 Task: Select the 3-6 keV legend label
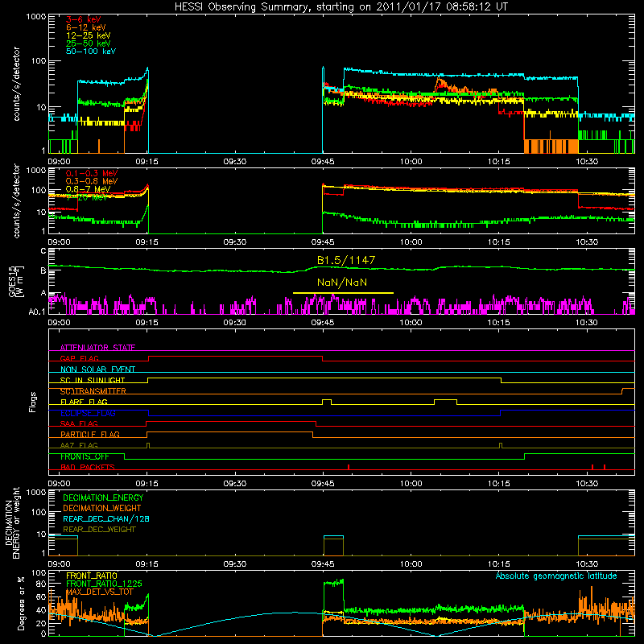coord(83,19)
